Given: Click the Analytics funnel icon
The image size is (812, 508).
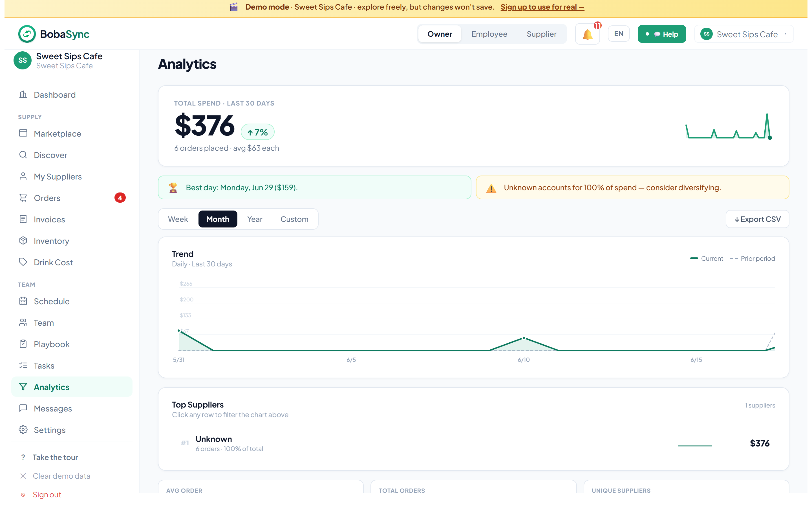Looking at the screenshot, I should pyautogui.click(x=23, y=387).
